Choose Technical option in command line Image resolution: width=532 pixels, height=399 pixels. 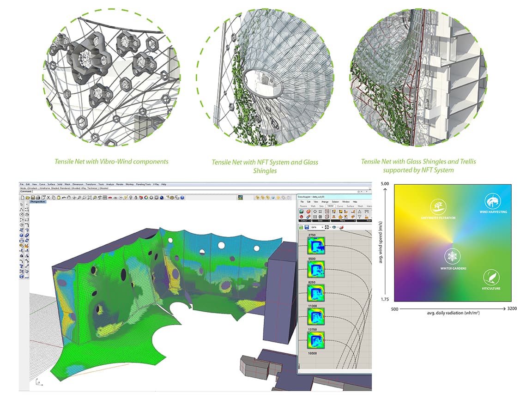[x=92, y=188]
